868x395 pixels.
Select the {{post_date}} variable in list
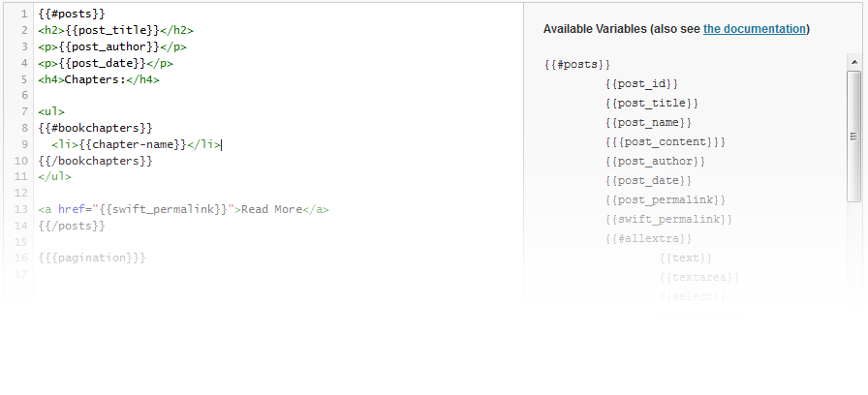click(x=648, y=181)
